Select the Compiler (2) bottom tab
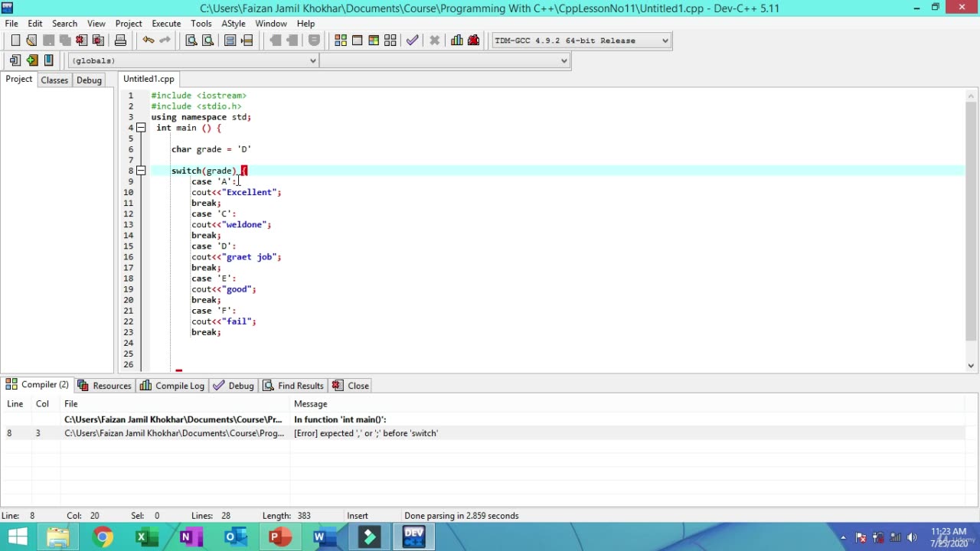Screen dimensions: 980x551 click(38, 385)
